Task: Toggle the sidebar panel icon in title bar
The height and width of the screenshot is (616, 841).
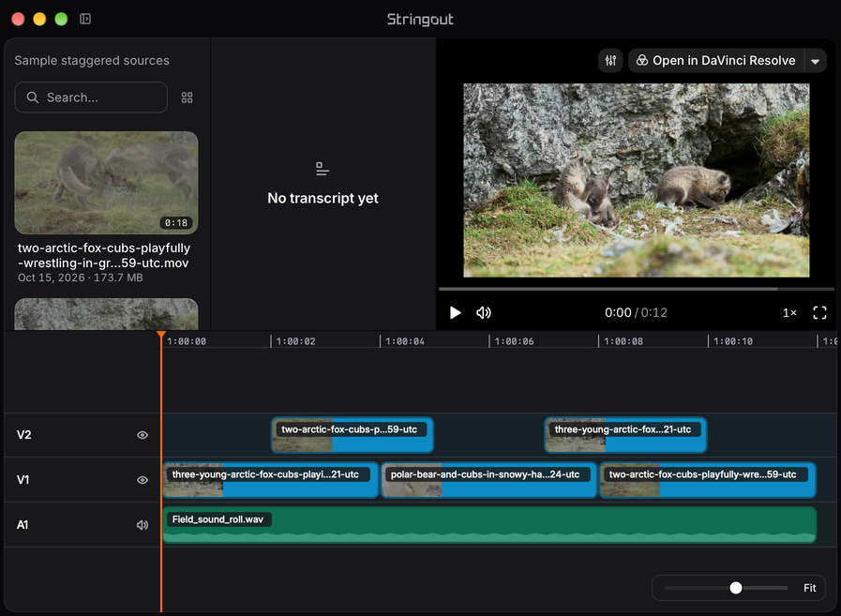Action: coord(85,19)
